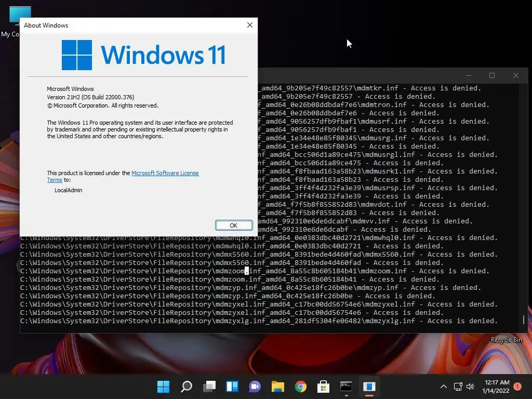Click the console line ending mdmzyp.inf
The image size is (532, 399).
[251, 288]
